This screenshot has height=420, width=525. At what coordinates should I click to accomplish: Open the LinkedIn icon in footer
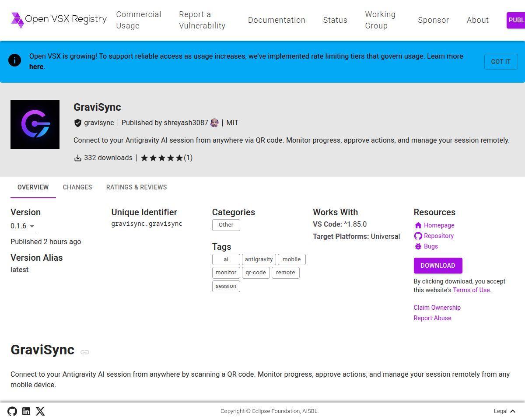click(x=26, y=411)
